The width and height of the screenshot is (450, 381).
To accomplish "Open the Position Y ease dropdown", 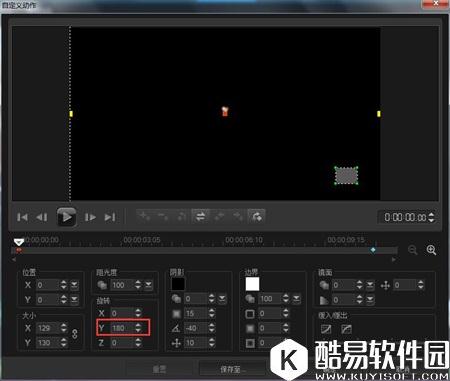I will [74, 300].
